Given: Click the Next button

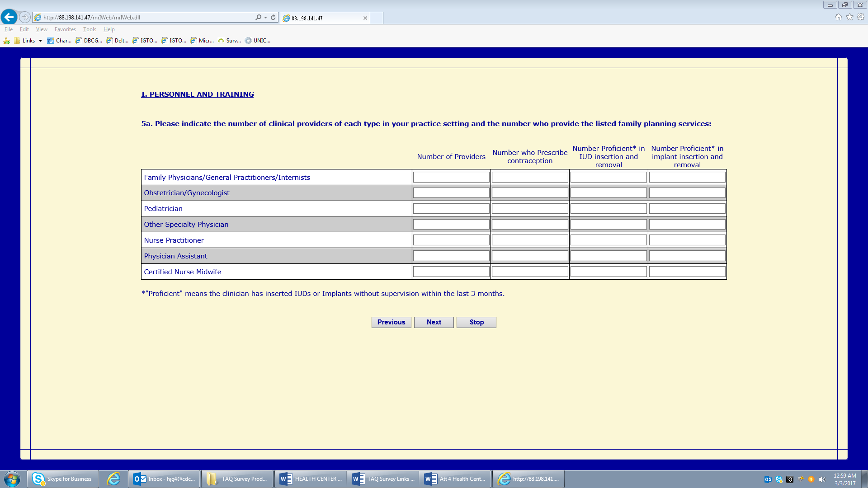Looking at the screenshot, I should pyautogui.click(x=434, y=322).
